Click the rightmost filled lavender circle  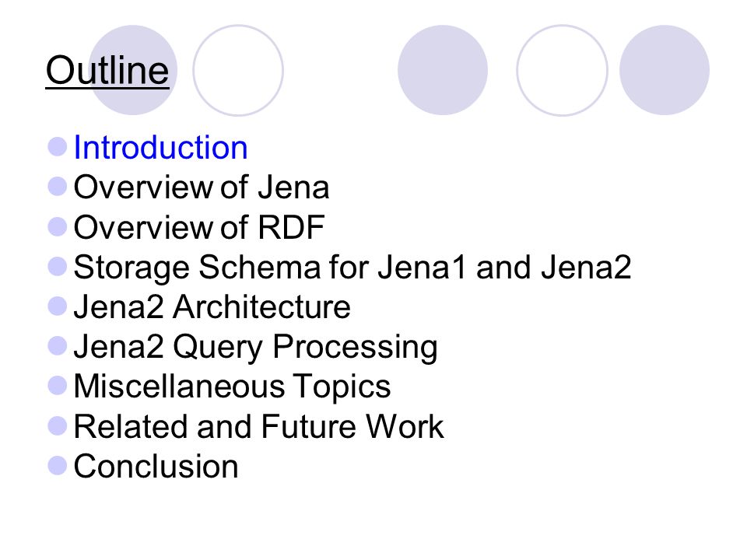[665, 70]
